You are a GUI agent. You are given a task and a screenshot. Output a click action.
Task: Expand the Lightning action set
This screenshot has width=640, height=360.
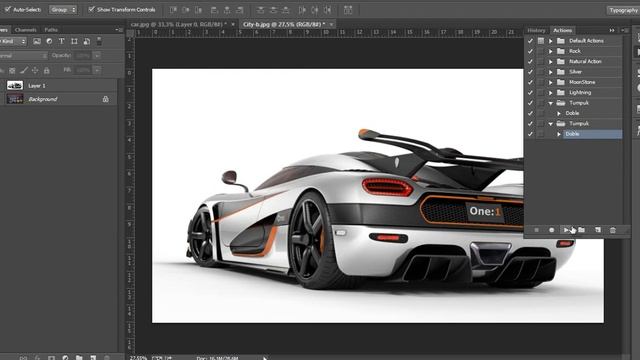pyautogui.click(x=551, y=93)
